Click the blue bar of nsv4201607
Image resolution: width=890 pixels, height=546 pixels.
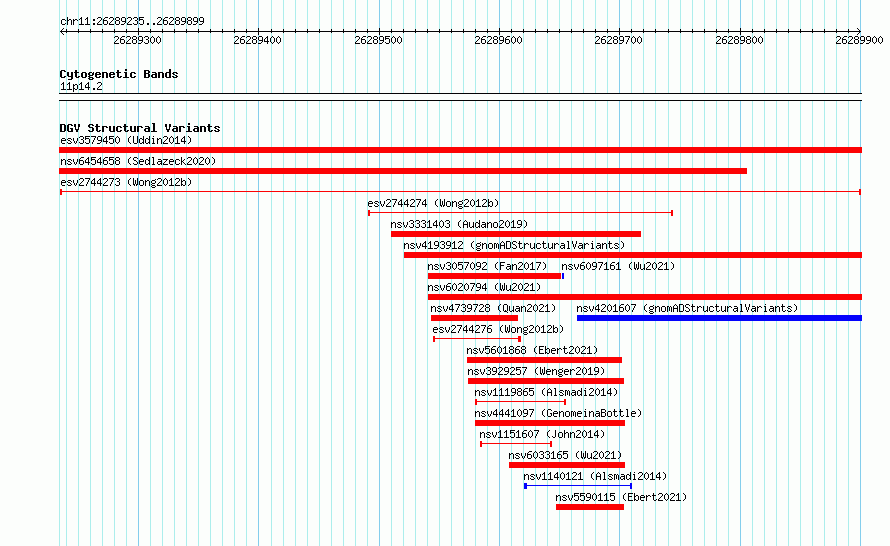tap(719, 318)
